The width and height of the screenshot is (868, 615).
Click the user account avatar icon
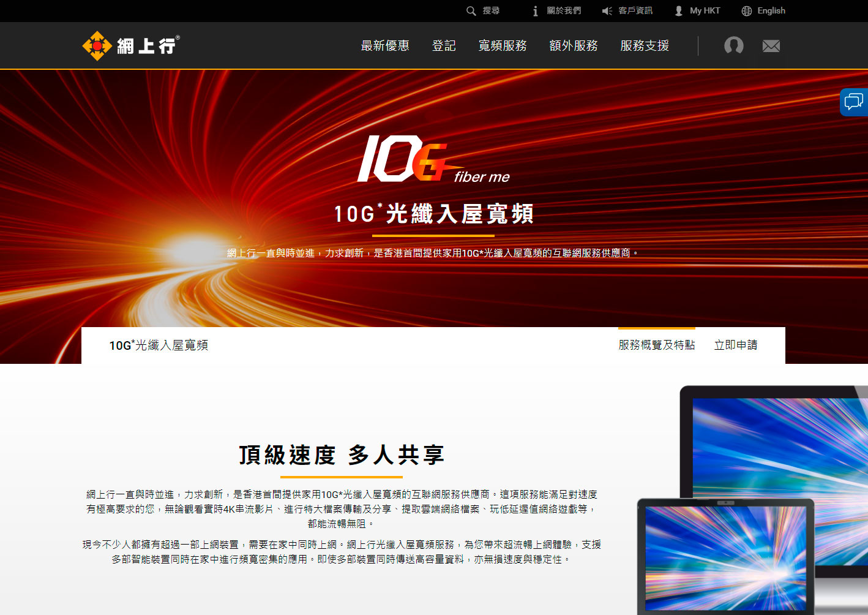(734, 45)
